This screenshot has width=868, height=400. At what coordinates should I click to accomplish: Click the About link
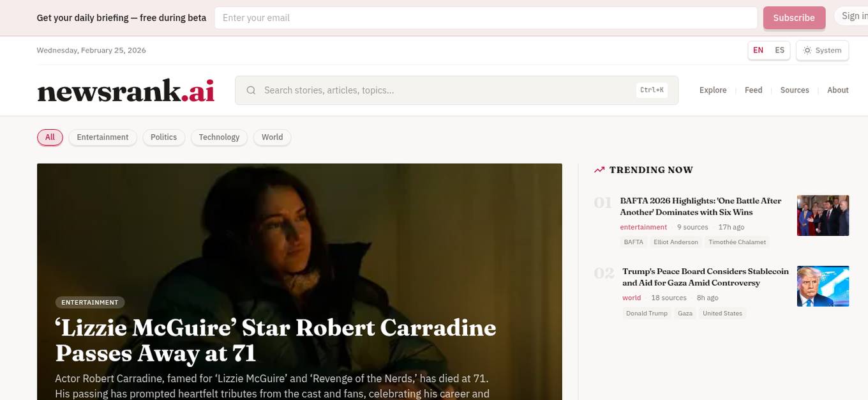(838, 90)
